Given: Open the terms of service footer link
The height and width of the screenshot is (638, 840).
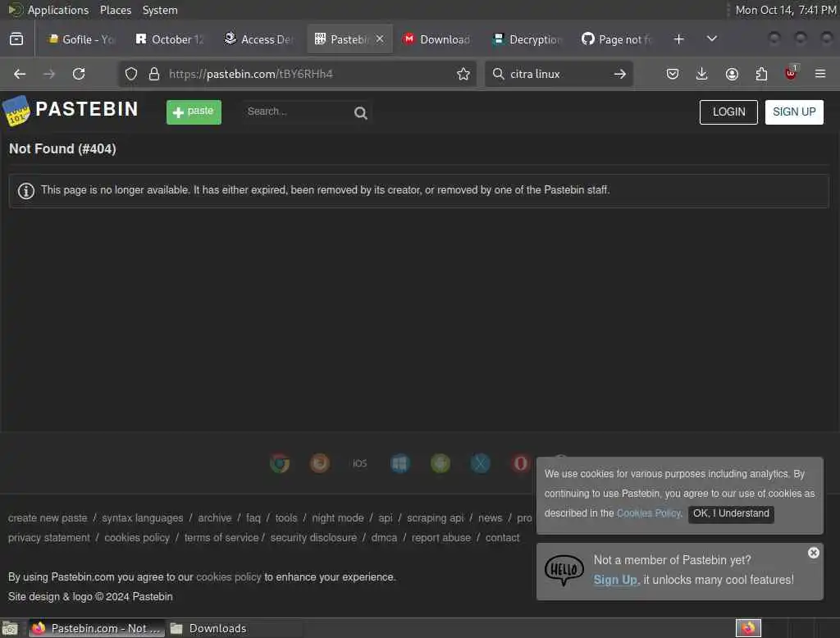Looking at the screenshot, I should click(x=221, y=537).
